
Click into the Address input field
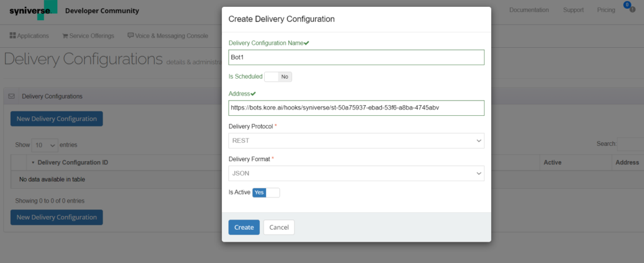click(x=356, y=108)
